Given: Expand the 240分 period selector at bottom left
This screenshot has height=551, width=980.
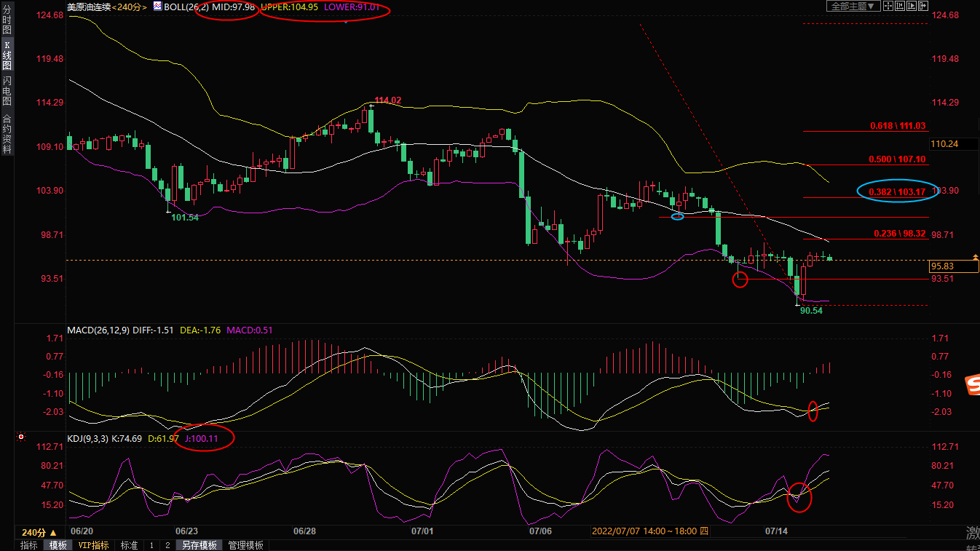Looking at the screenshot, I should coord(39,532).
